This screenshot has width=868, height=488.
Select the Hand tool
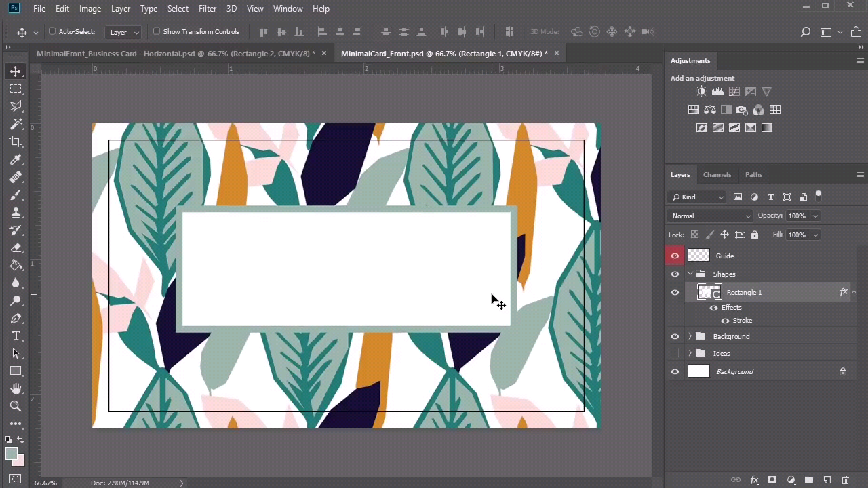(x=16, y=388)
